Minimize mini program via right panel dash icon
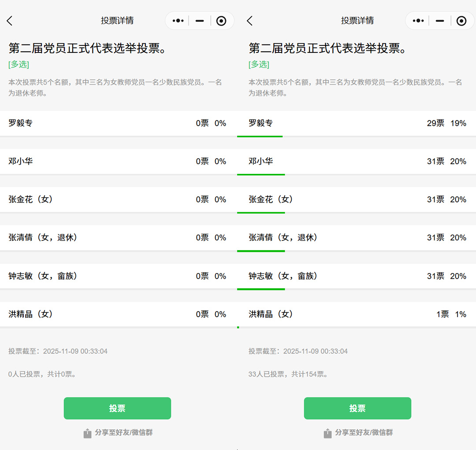Image resolution: width=476 pixels, height=450 pixels. [x=440, y=21]
